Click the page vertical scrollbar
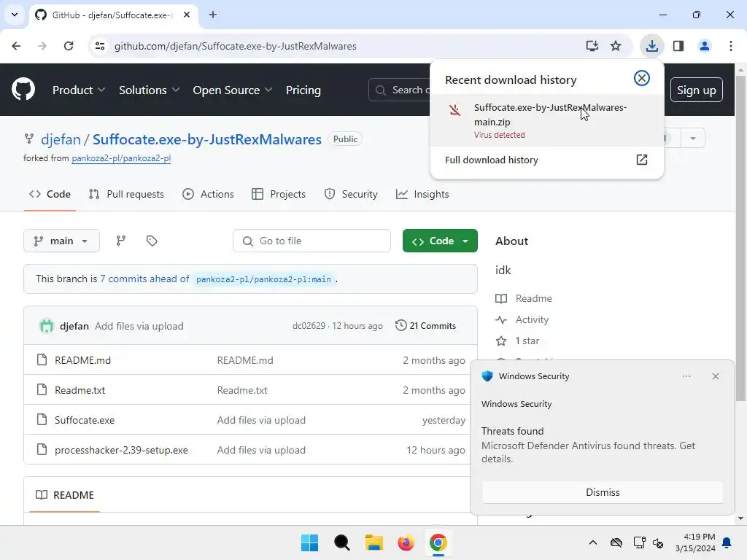The width and height of the screenshot is (747, 560). coord(740,238)
